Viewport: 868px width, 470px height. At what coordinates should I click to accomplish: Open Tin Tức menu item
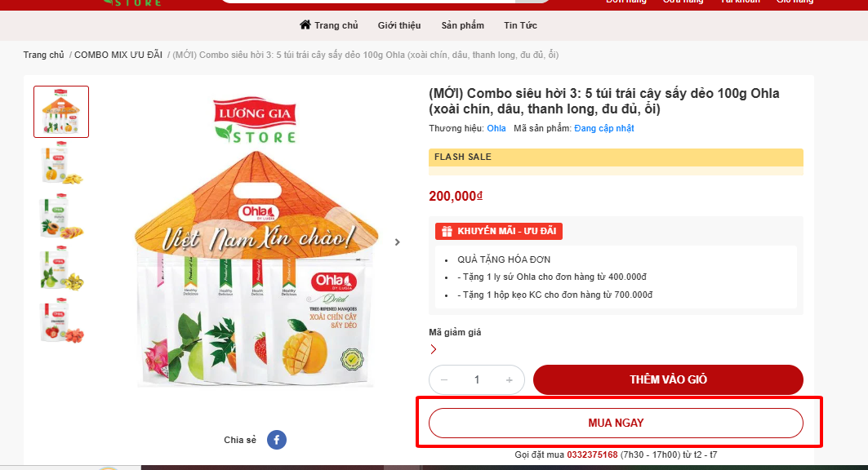point(520,25)
